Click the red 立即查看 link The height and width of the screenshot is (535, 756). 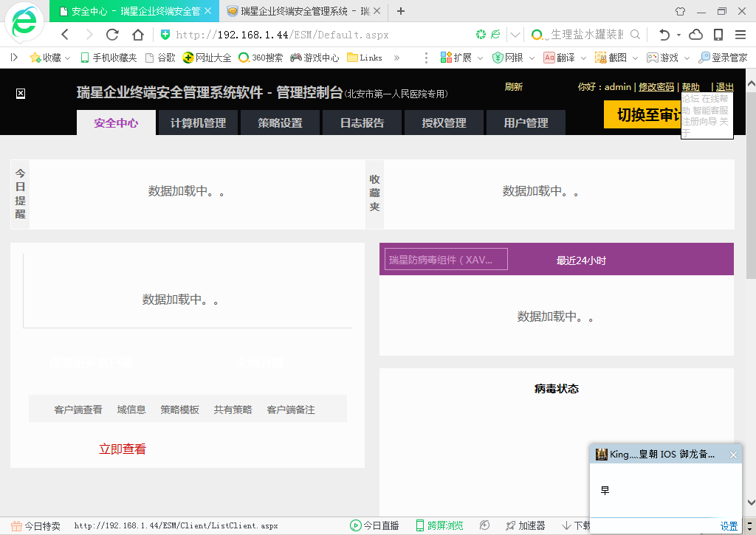[123, 449]
